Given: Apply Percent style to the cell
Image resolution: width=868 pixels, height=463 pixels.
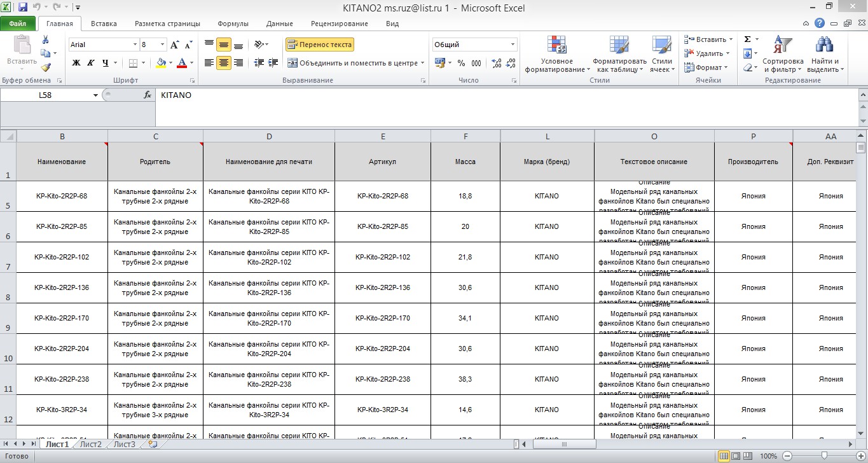Looking at the screenshot, I should click(x=461, y=63).
